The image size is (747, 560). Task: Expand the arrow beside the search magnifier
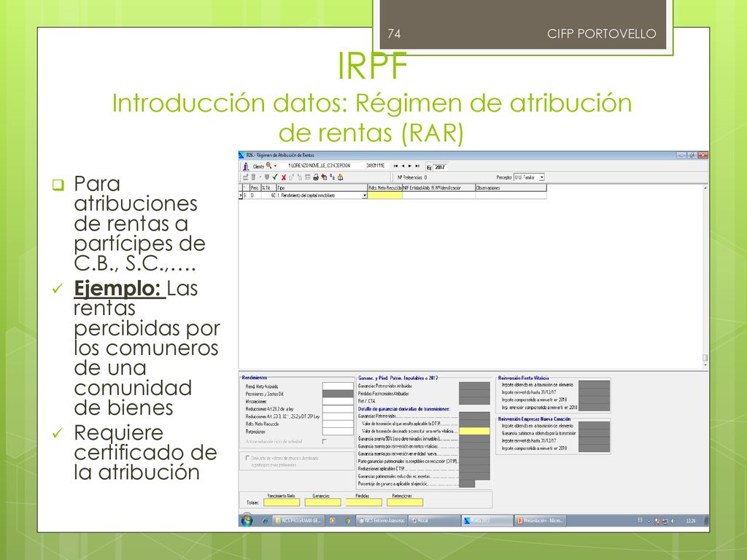coord(275,166)
